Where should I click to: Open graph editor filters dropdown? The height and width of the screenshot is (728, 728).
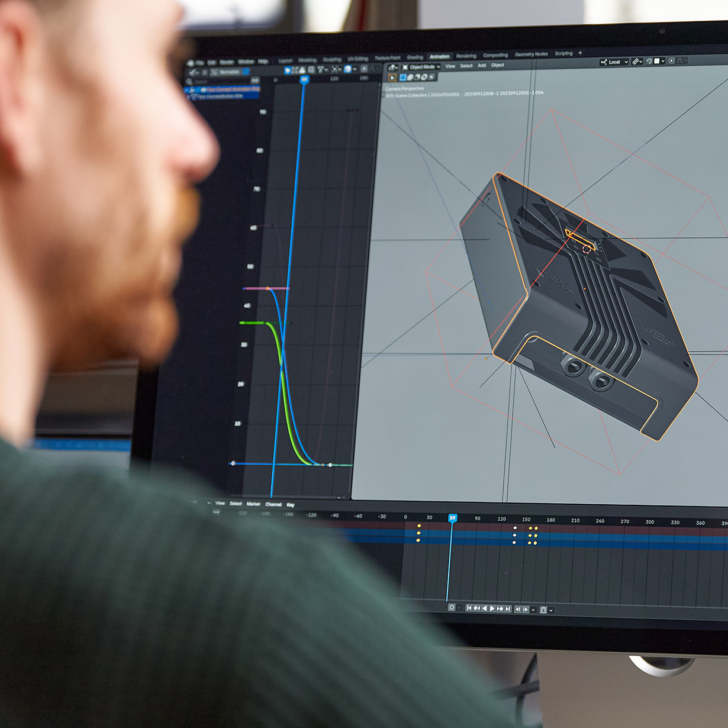click(323, 70)
